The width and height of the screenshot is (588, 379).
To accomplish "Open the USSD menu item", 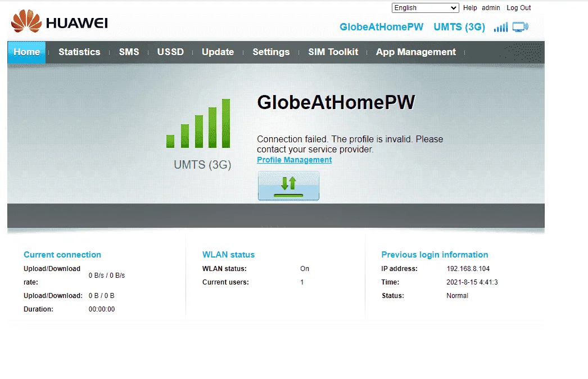I will (x=171, y=52).
